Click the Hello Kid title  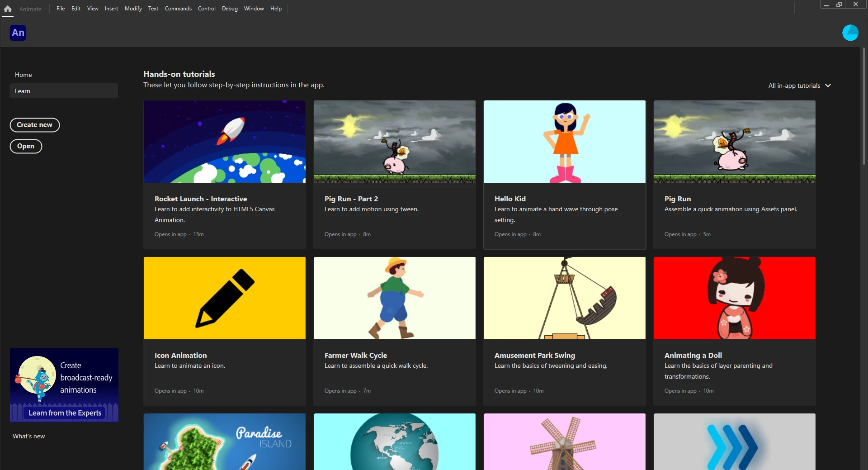pos(510,199)
